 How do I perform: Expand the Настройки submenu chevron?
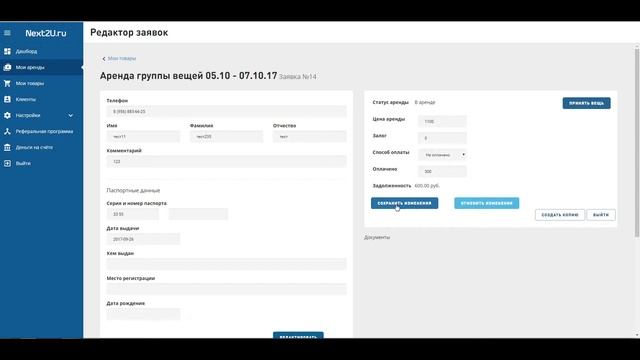pos(71,116)
